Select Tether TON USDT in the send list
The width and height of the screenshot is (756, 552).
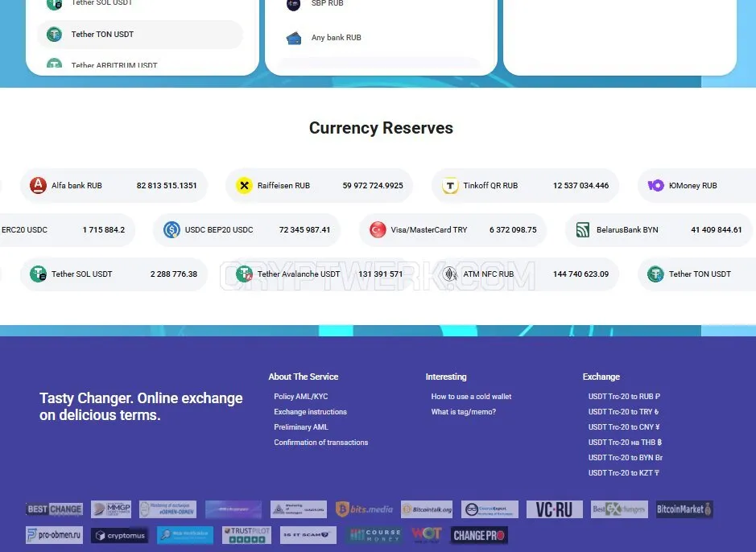140,35
